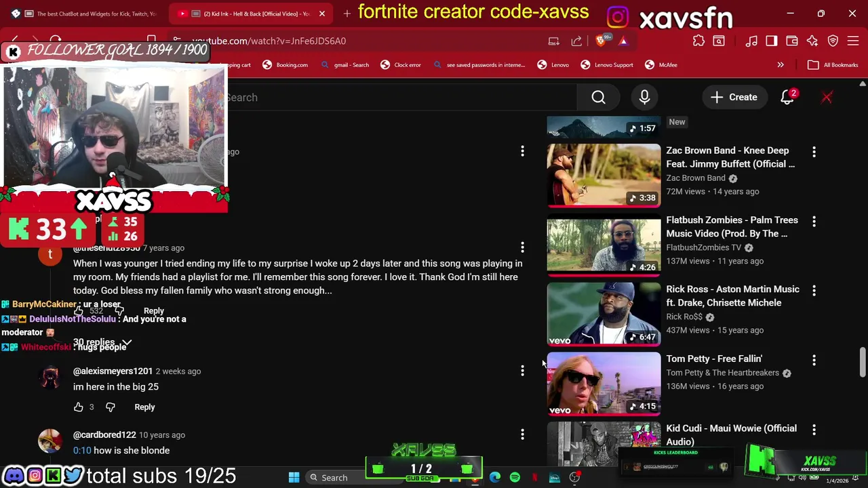Open Brave extensions puzzle icon

698,41
